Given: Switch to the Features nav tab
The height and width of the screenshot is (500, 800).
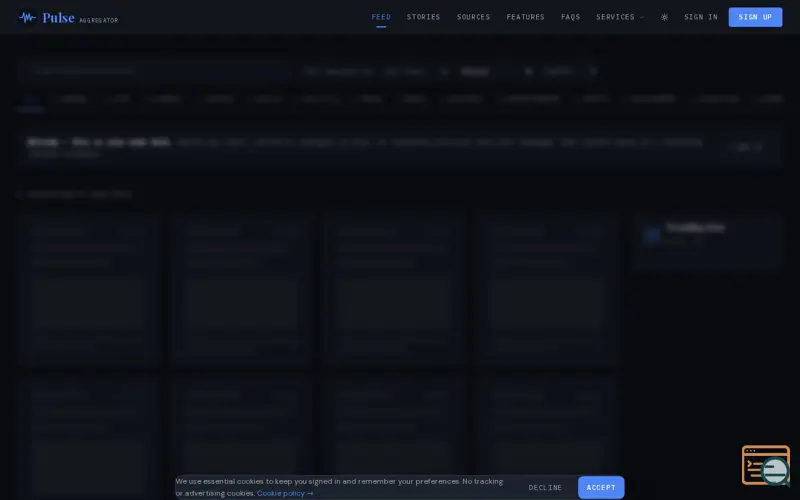Looking at the screenshot, I should point(526,17).
